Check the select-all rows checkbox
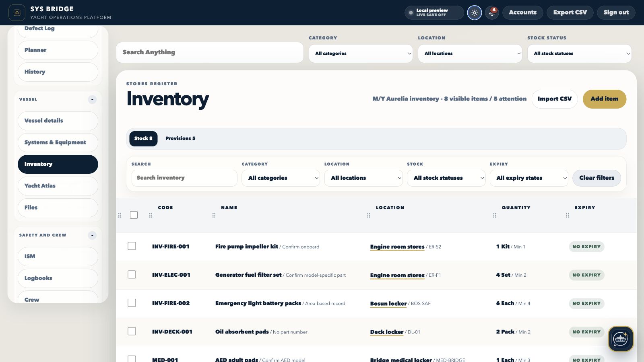Screen dimensions: 644x362 pos(134,215)
